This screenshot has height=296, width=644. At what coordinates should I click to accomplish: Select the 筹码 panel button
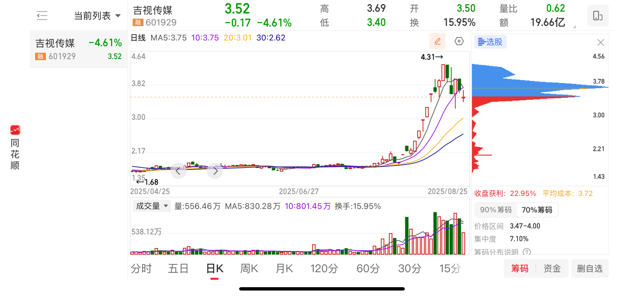(x=520, y=269)
